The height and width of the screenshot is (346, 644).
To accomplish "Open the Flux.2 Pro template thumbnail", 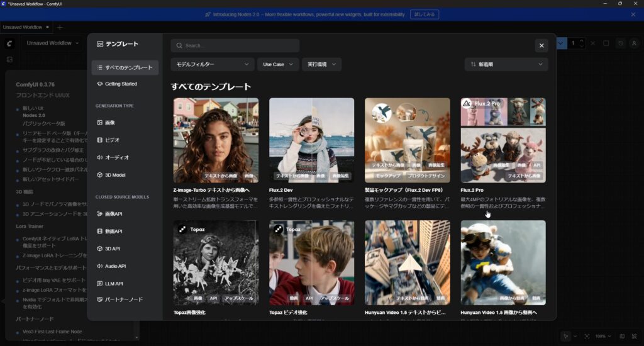I will pyautogui.click(x=503, y=140).
